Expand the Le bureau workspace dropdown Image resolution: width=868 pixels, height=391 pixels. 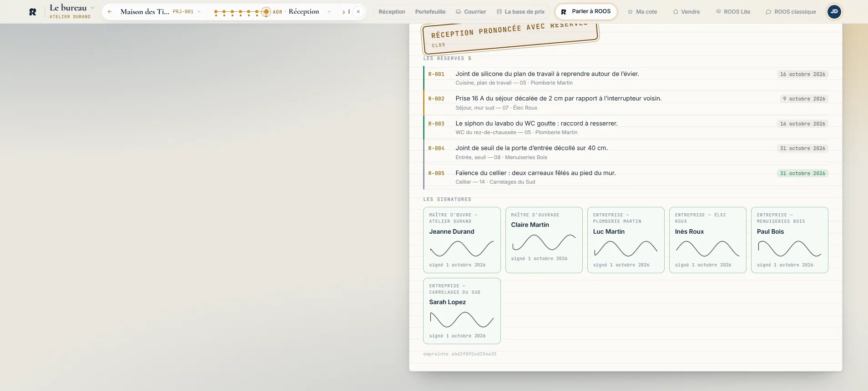(x=92, y=8)
